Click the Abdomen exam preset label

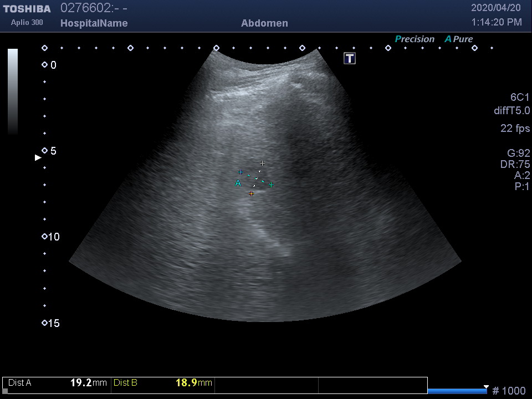pyautogui.click(x=264, y=23)
